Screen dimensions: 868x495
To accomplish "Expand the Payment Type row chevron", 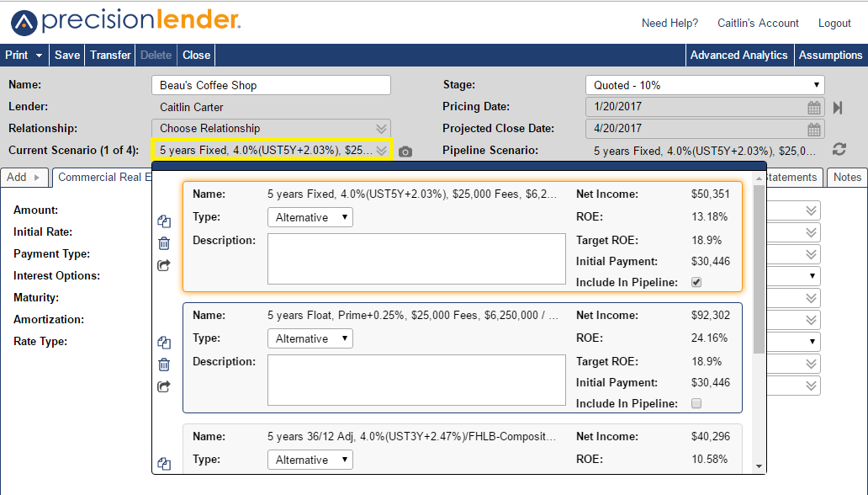I will (x=811, y=254).
